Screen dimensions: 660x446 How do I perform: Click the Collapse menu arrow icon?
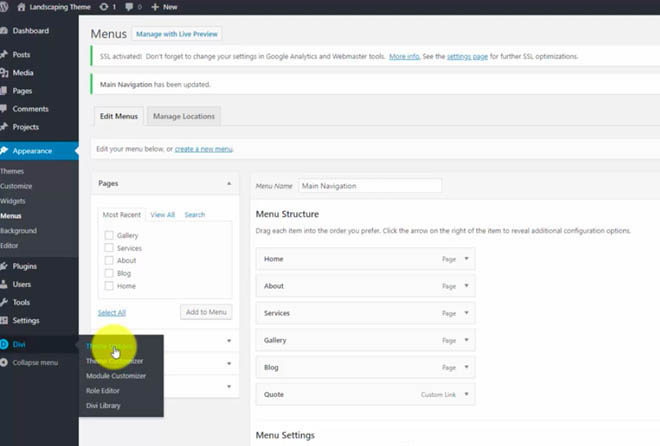pyautogui.click(x=4, y=362)
